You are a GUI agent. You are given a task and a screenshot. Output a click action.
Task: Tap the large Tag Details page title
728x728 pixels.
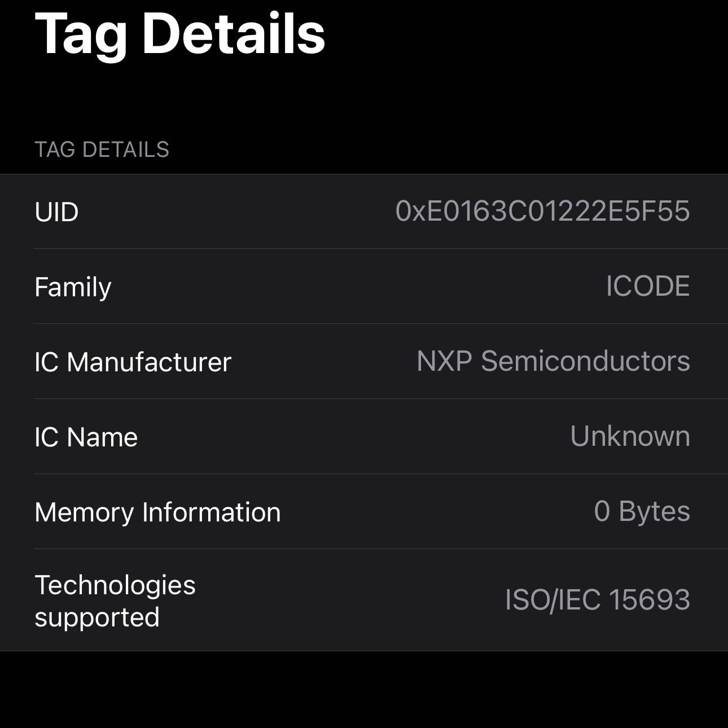(x=180, y=34)
